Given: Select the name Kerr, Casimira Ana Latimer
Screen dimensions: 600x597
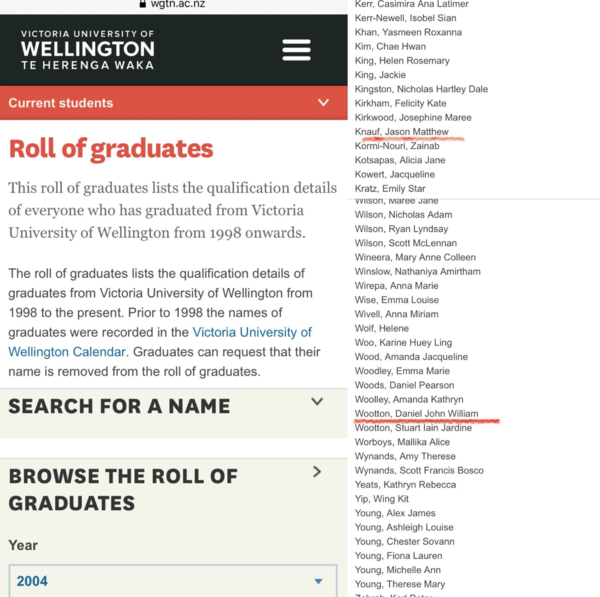Looking at the screenshot, I should tap(411, 4).
